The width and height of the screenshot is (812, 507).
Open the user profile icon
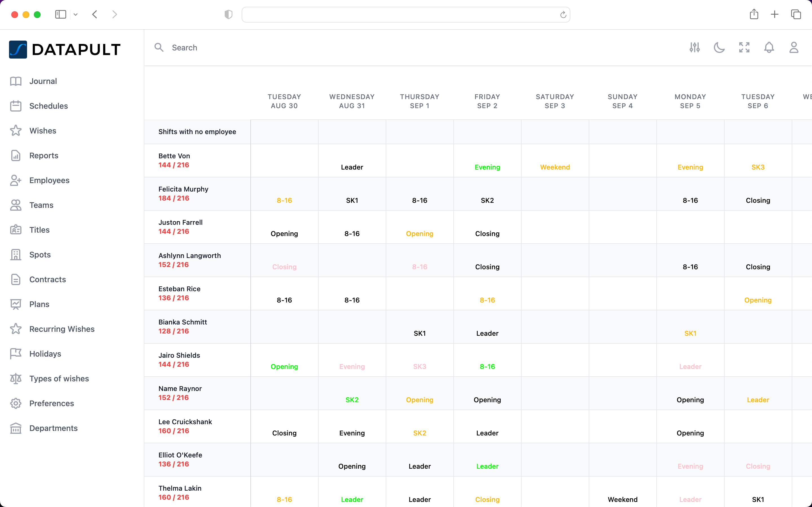point(794,48)
